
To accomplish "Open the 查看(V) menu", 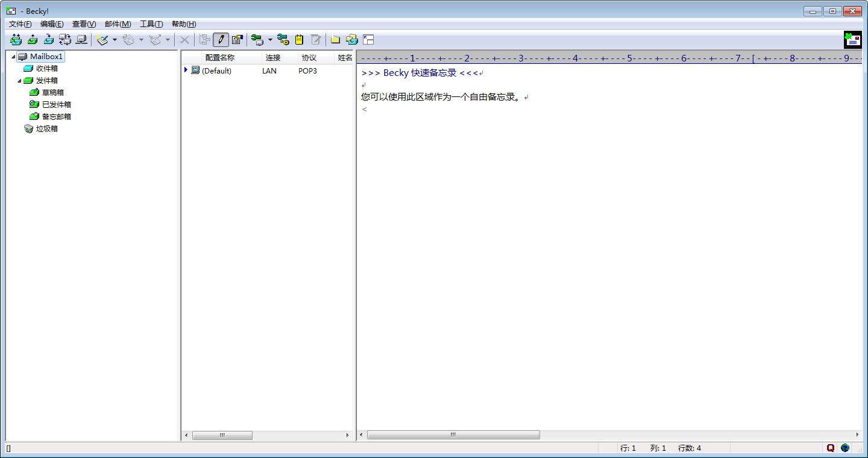I will tap(84, 24).
